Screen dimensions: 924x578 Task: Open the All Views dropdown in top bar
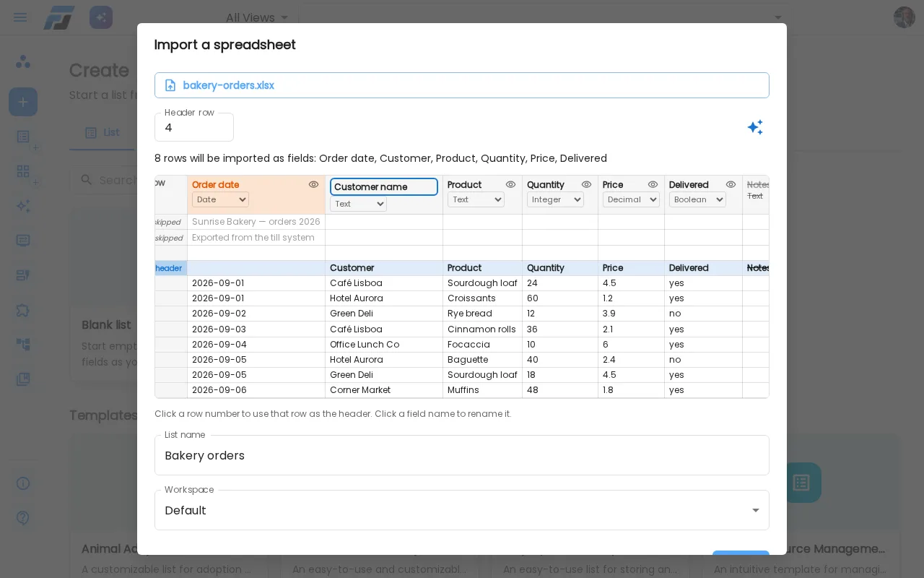(x=257, y=17)
